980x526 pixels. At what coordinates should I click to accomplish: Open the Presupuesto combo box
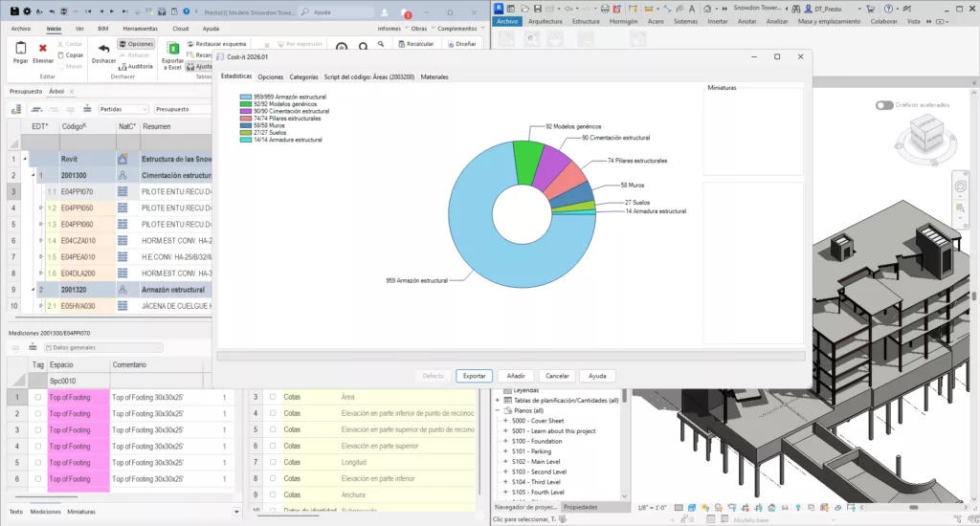click(183, 109)
